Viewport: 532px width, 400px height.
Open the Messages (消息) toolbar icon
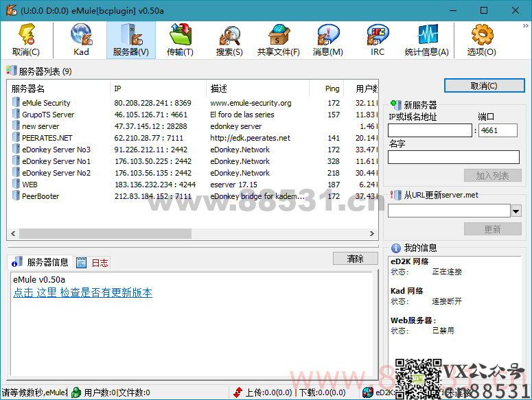(x=327, y=40)
